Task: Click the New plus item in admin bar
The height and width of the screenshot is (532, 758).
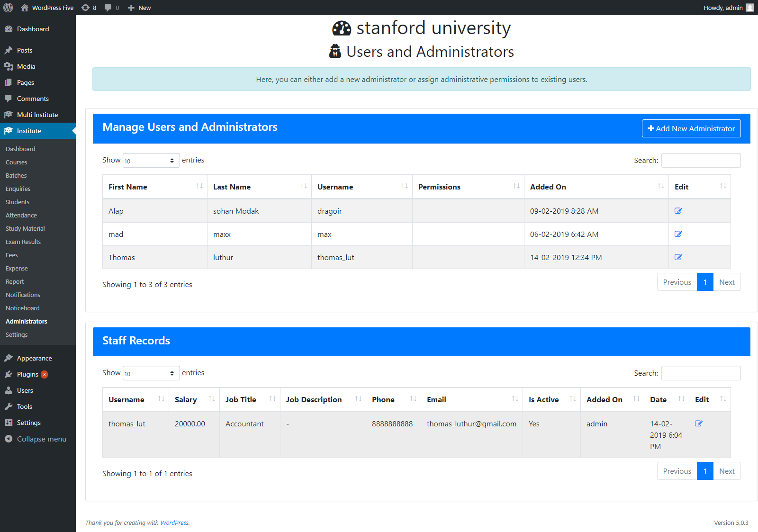Action: (x=139, y=8)
